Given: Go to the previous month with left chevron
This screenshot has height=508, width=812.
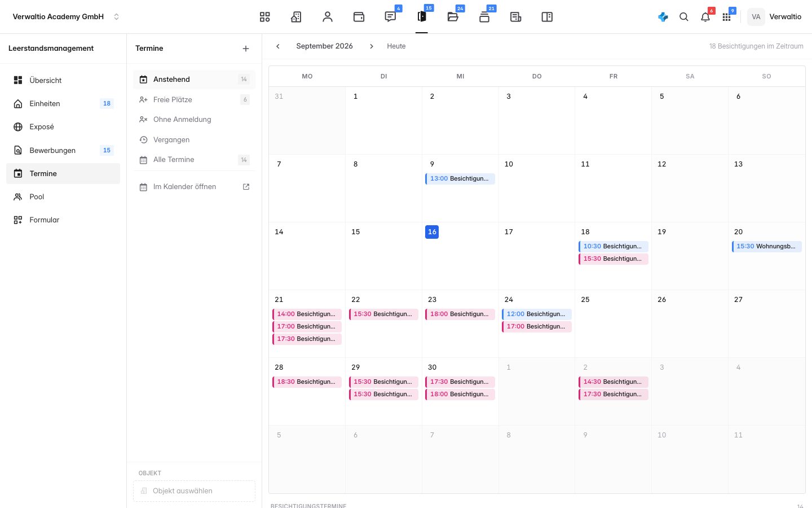Looking at the screenshot, I should coord(278,46).
